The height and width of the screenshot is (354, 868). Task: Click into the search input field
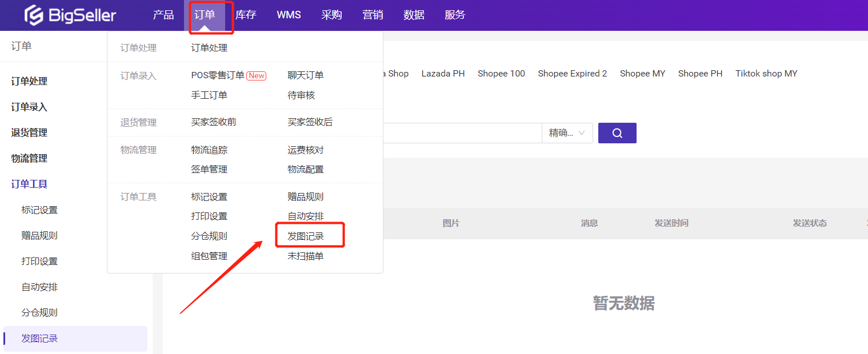pyautogui.click(x=462, y=133)
